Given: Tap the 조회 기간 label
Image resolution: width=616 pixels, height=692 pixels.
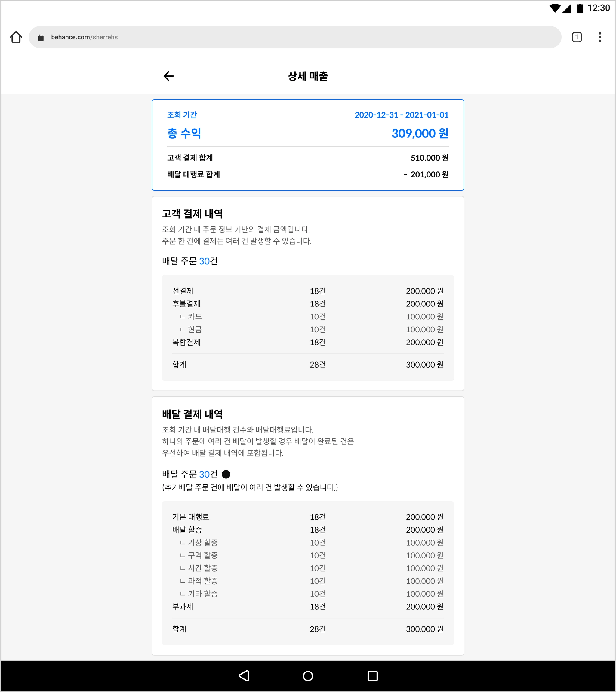Looking at the screenshot, I should coord(182,115).
